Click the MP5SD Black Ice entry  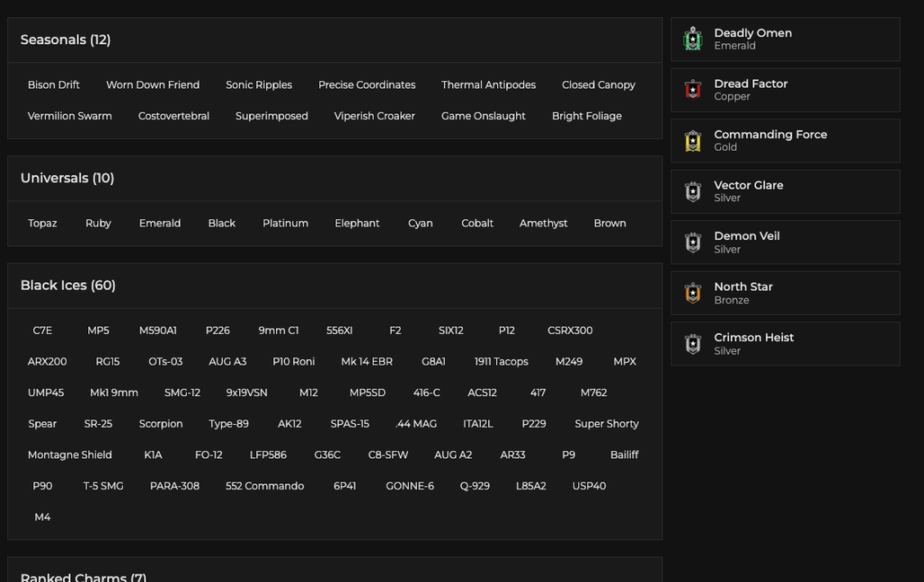(x=367, y=392)
